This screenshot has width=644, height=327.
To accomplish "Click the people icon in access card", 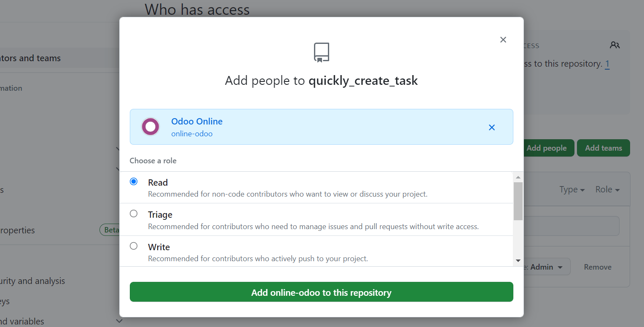I will click(x=614, y=45).
